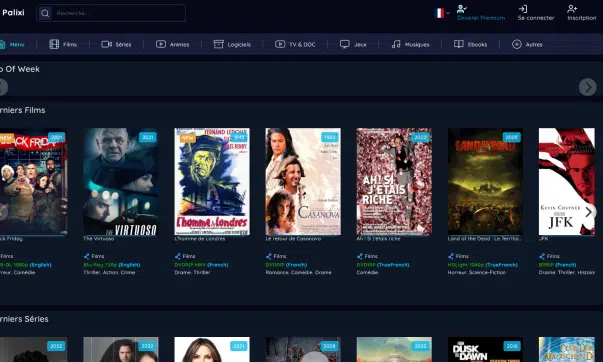
Task: Click the Devenir Premium user icon
Action: pyautogui.click(x=461, y=8)
